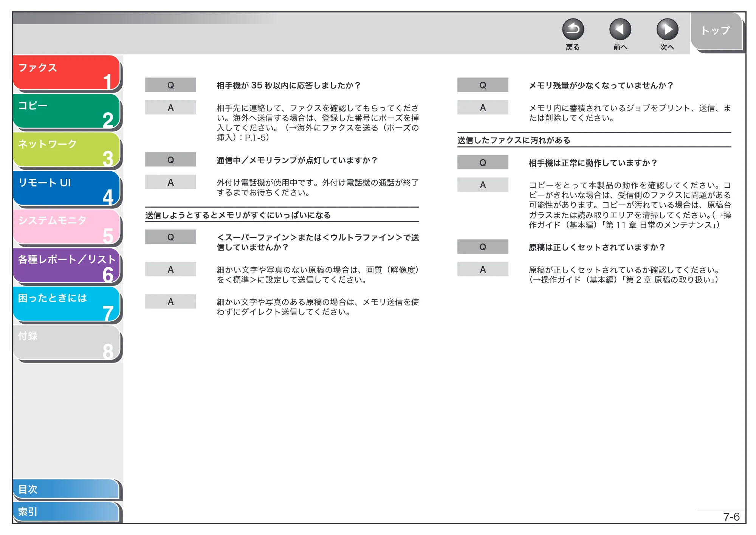756x535 pixels.
Task: Open chapter 2 コピー tab
Action: 67,111
